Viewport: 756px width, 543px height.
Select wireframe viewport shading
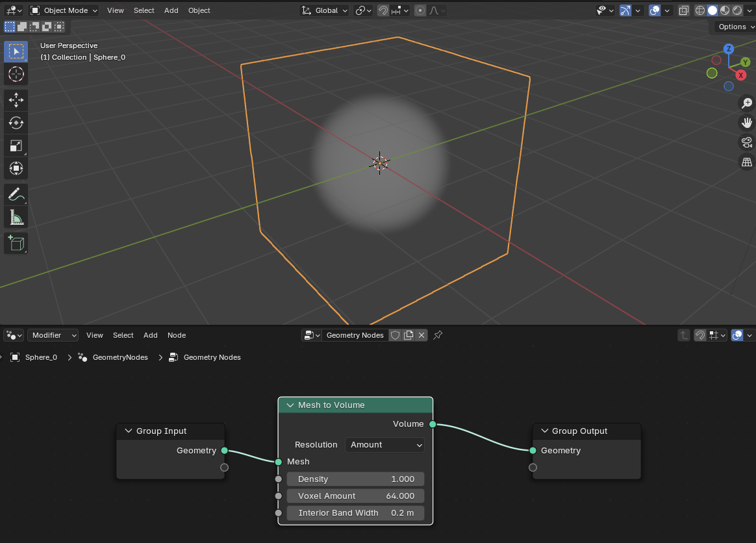tap(700, 10)
